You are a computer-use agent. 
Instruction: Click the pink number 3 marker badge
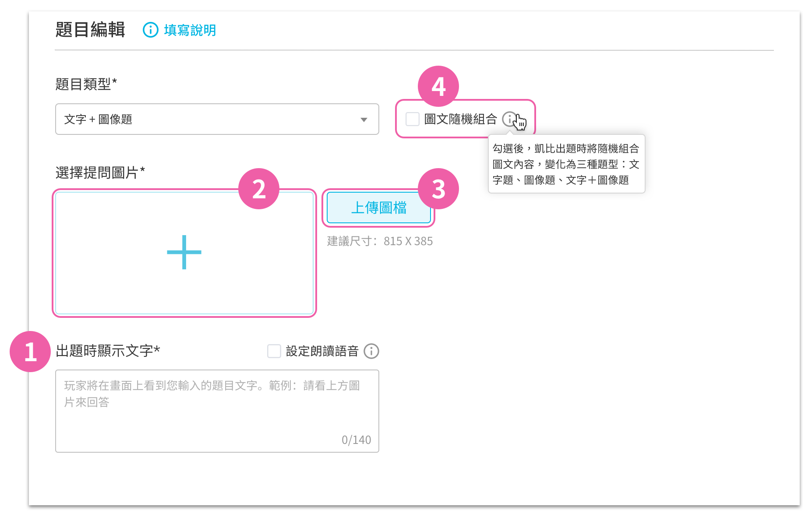[x=438, y=189]
